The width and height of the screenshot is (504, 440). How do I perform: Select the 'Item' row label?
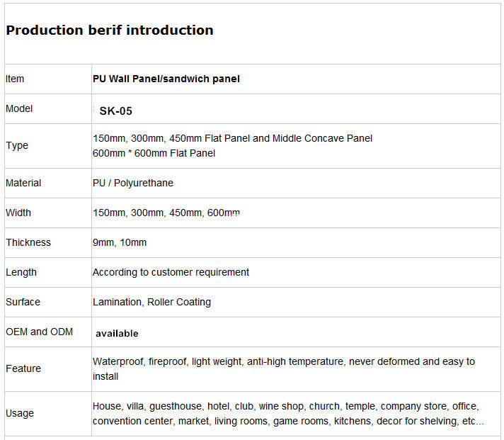point(15,79)
